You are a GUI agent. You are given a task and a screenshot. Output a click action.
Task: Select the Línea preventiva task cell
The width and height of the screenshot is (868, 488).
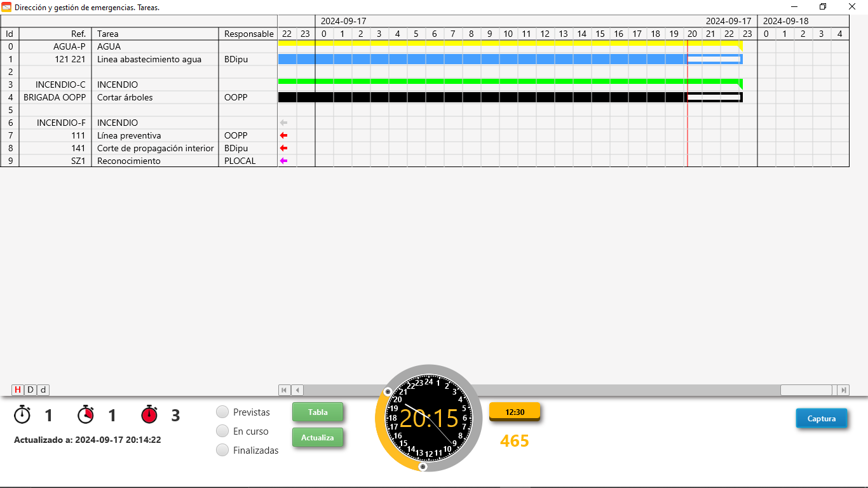(155, 135)
